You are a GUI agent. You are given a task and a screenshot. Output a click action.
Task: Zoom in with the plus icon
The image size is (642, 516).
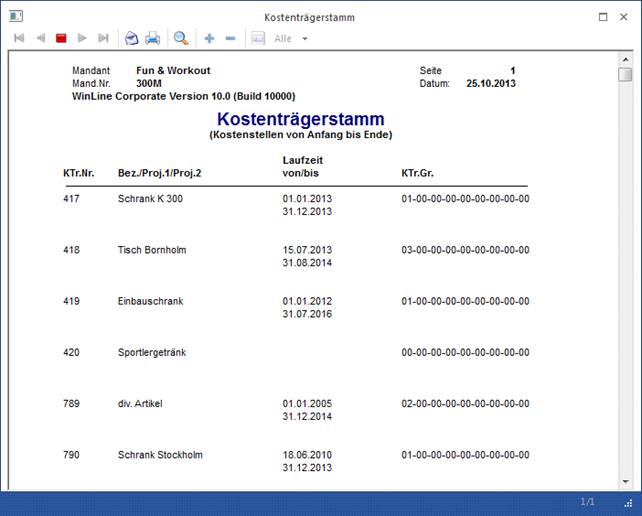pos(209,38)
